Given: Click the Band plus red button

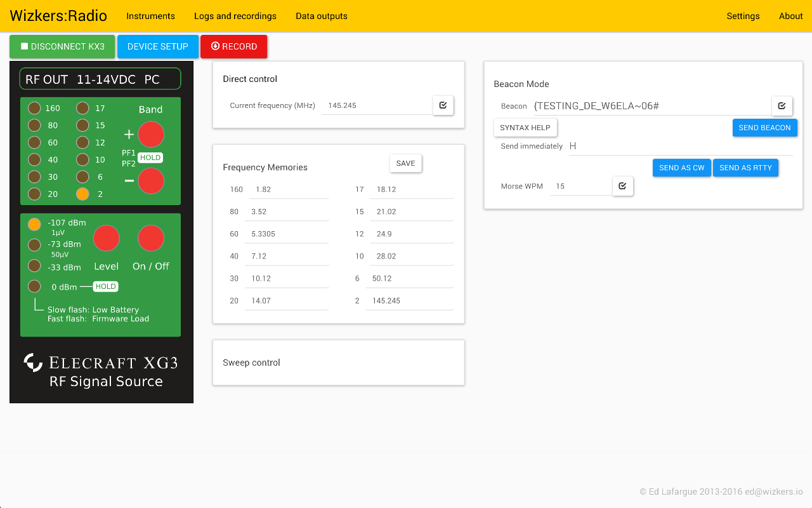Looking at the screenshot, I should click(151, 135).
